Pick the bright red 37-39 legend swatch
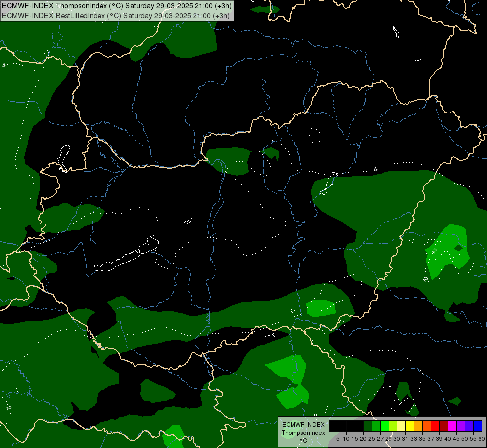 tap(435, 426)
